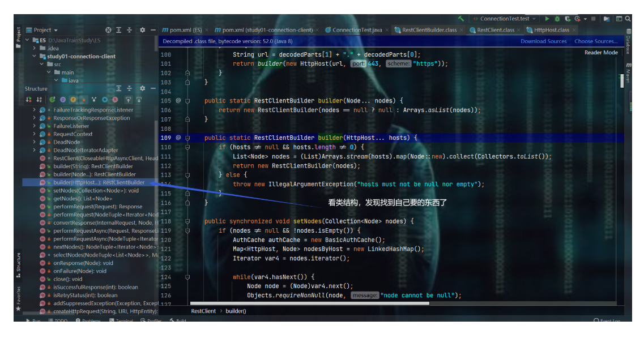
Task: Select builder(String): RestClientBuilder in Structure
Action: click(x=93, y=166)
